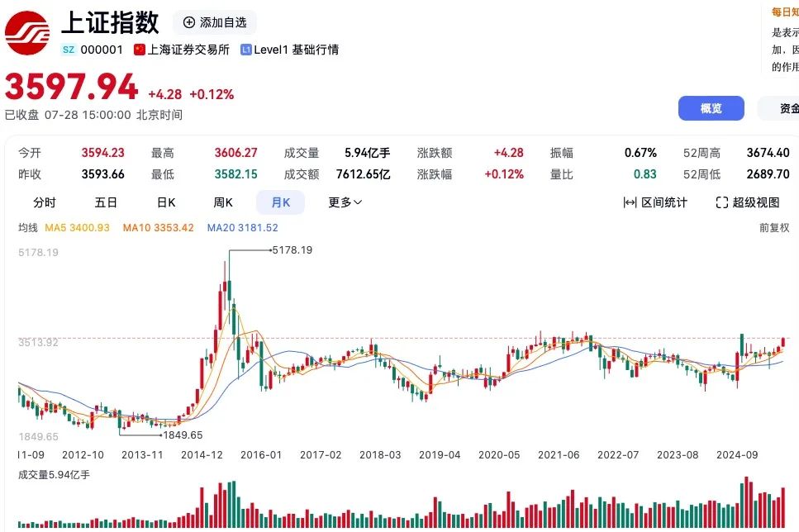Screen dimensions: 799x532
Task: Click the SZ 000001 stock code badge
Action: (x=89, y=50)
